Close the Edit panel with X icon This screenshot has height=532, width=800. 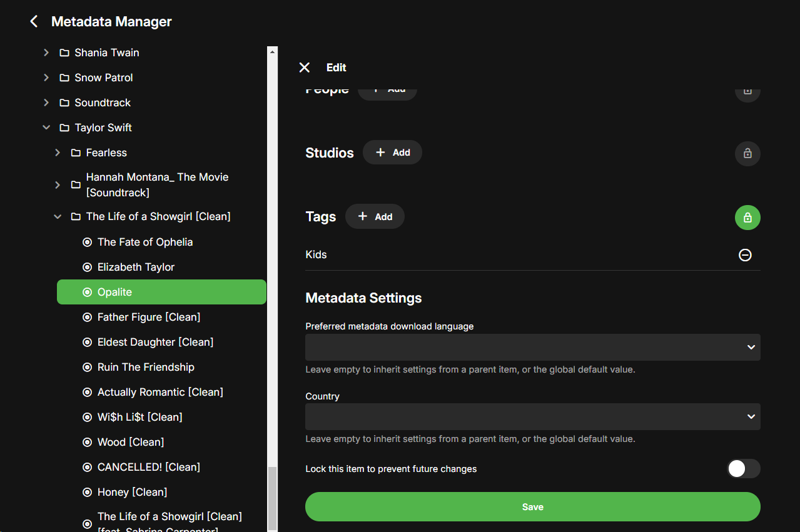coord(305,68)
